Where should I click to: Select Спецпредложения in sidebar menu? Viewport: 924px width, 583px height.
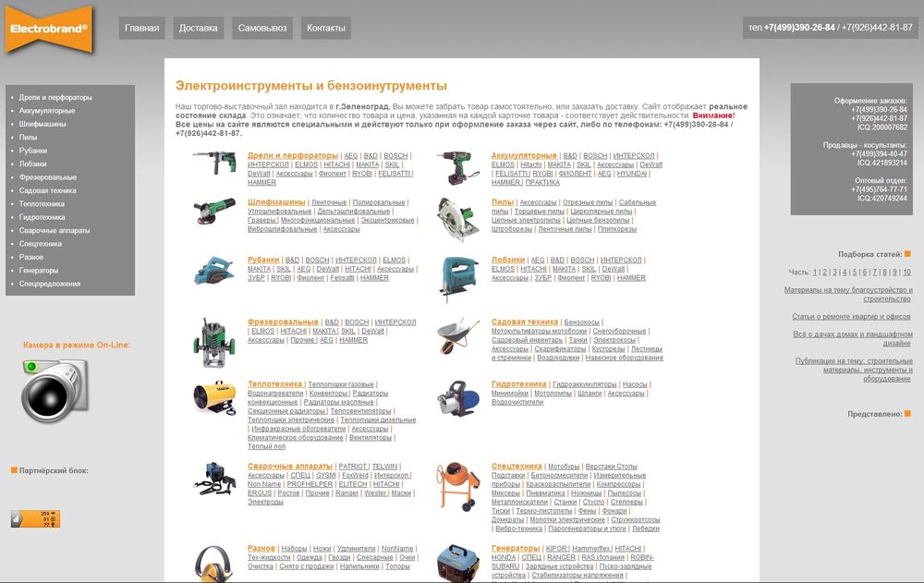click(50, 284)
